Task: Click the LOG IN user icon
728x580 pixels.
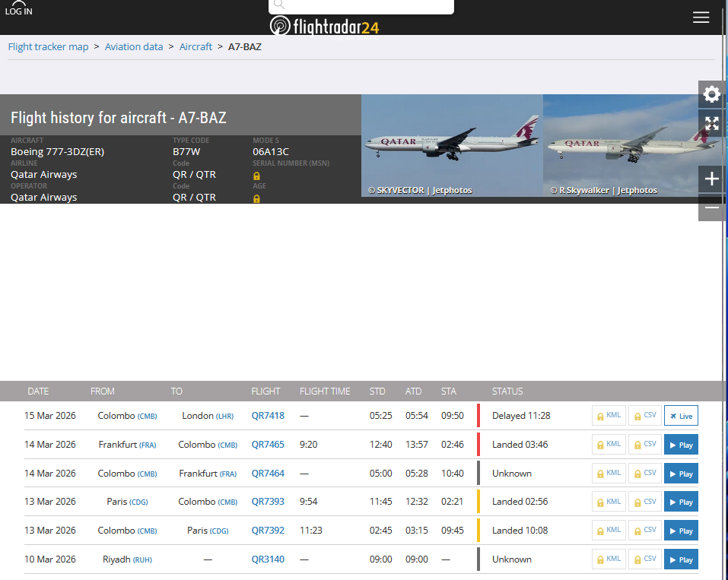Action: pos(18,8)
